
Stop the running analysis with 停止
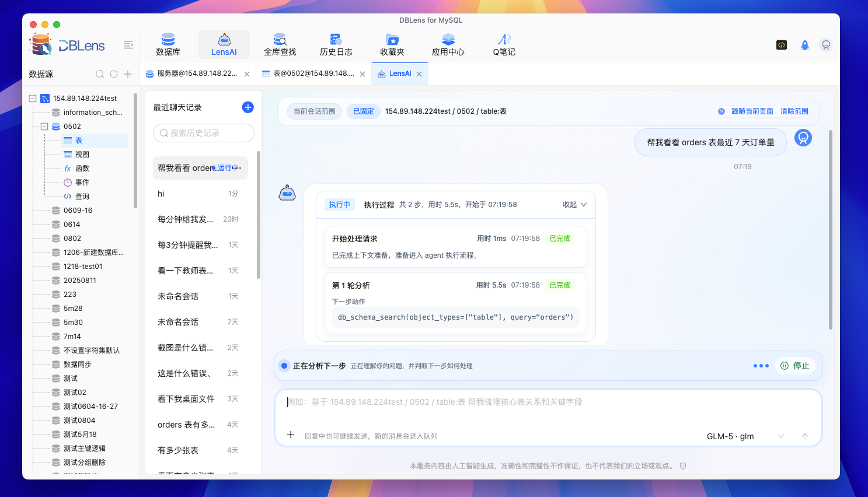[x=795, y=366]
